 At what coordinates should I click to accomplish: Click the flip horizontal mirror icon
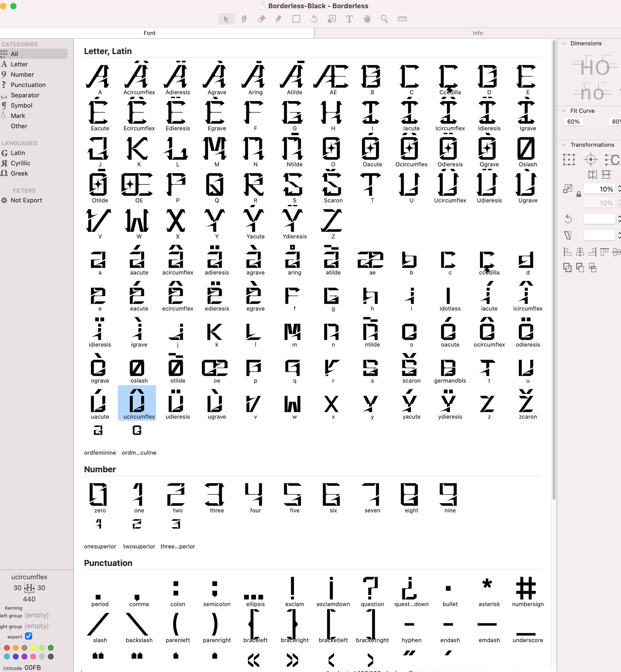pos(593,174)
